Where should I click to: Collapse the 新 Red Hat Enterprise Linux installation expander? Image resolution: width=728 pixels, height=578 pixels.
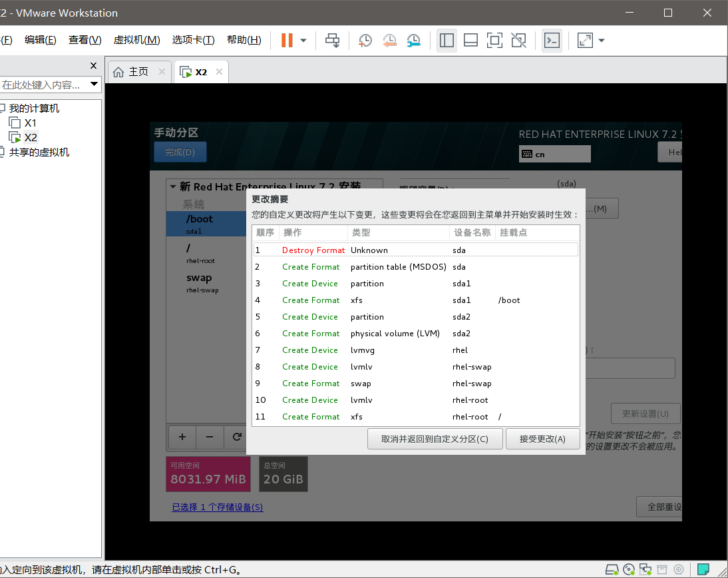173,186
